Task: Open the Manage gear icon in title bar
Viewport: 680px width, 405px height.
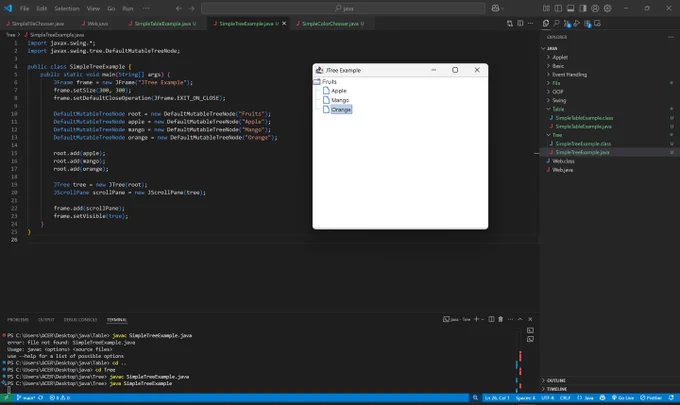Action: (608, 8)
